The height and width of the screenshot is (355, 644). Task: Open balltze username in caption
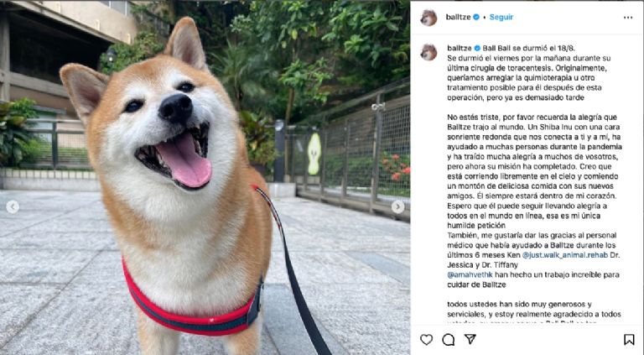point(460,48)
